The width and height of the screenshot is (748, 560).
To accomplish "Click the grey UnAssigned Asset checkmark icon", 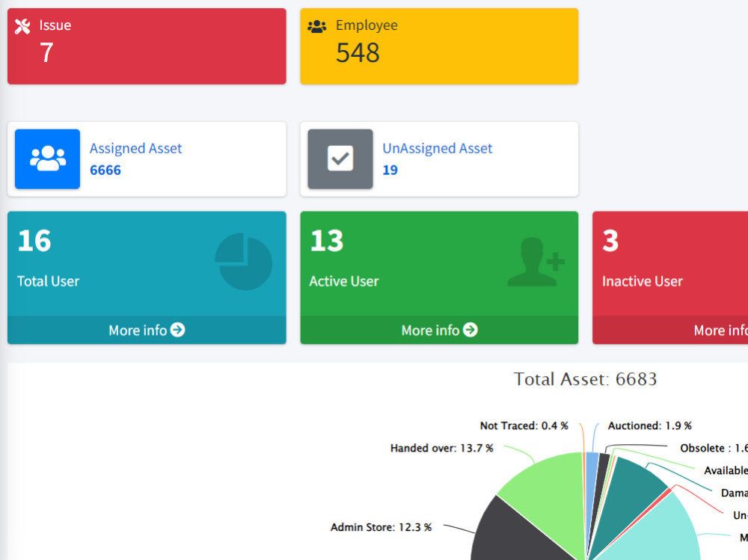I will coord(340,159).
